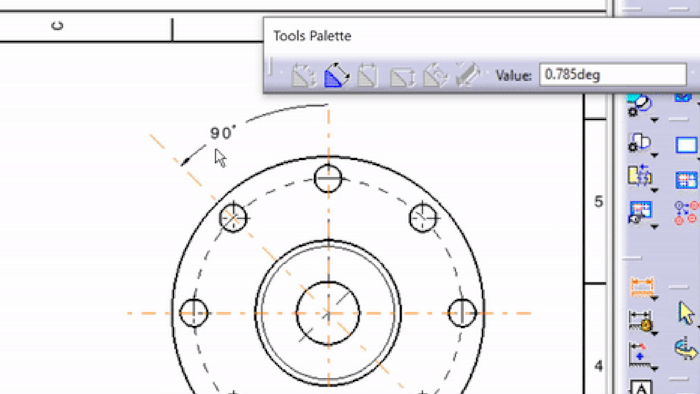Click the Value input field showing 0.785deg
Viewport: 700px width, 394px height.
(612, 75)
